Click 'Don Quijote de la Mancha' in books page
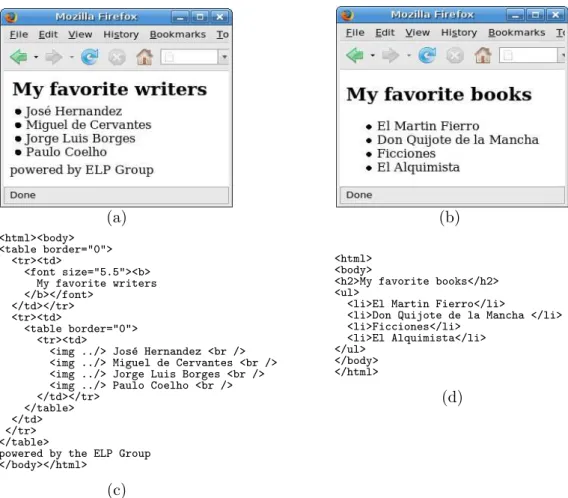The width and height of the screenshot is (568, 498). coord(458,140)
